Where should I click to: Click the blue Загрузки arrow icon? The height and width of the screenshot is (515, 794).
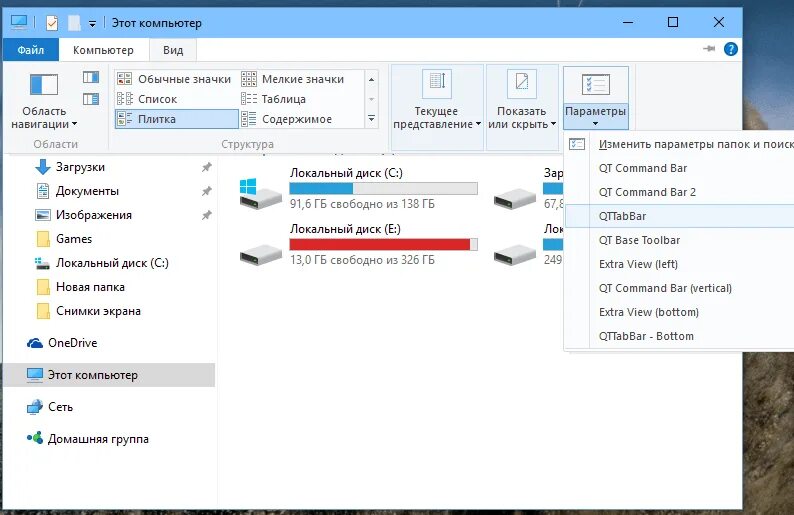tap(43, 167)
